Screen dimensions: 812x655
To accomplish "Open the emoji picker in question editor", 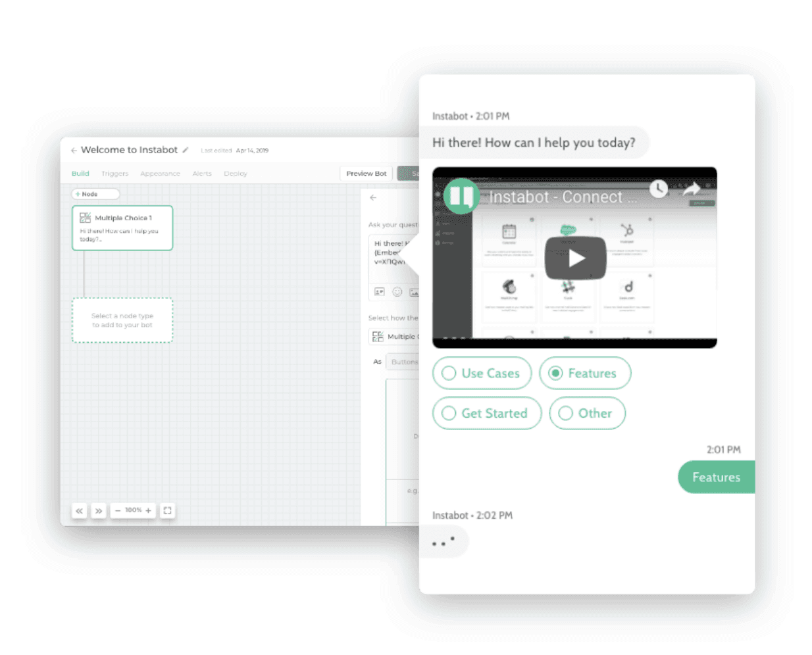I will pos(397,291).
